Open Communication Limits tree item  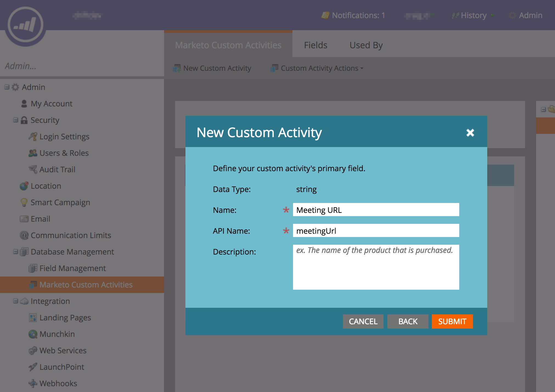coord(71,235)
